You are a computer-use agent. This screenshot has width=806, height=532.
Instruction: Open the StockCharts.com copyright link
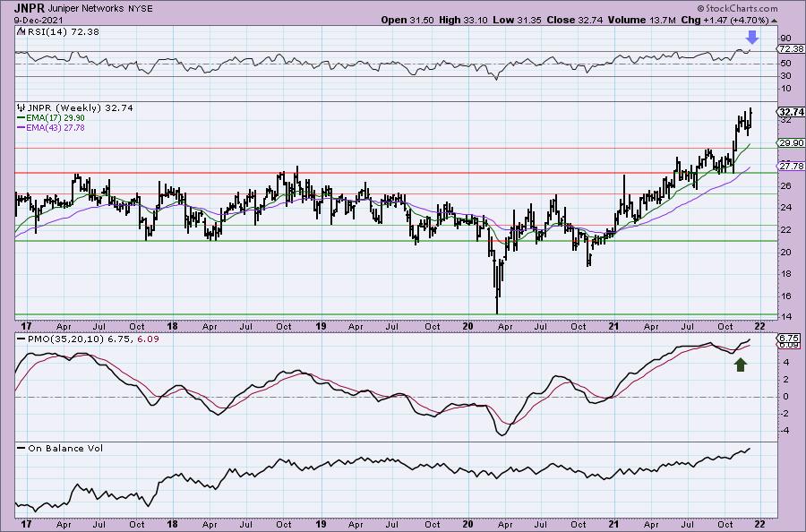[737, 8]
